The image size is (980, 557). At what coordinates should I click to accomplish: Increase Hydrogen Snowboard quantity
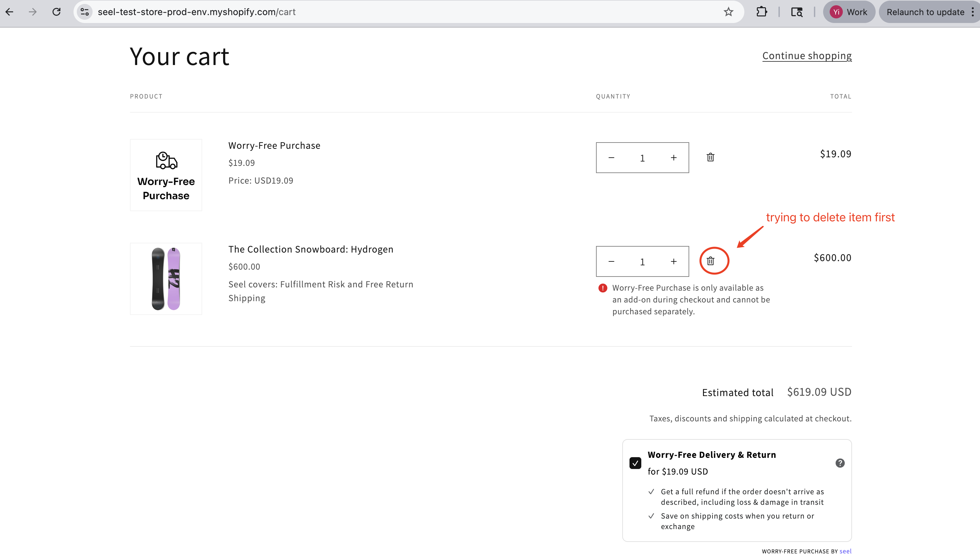coord(673,261)
